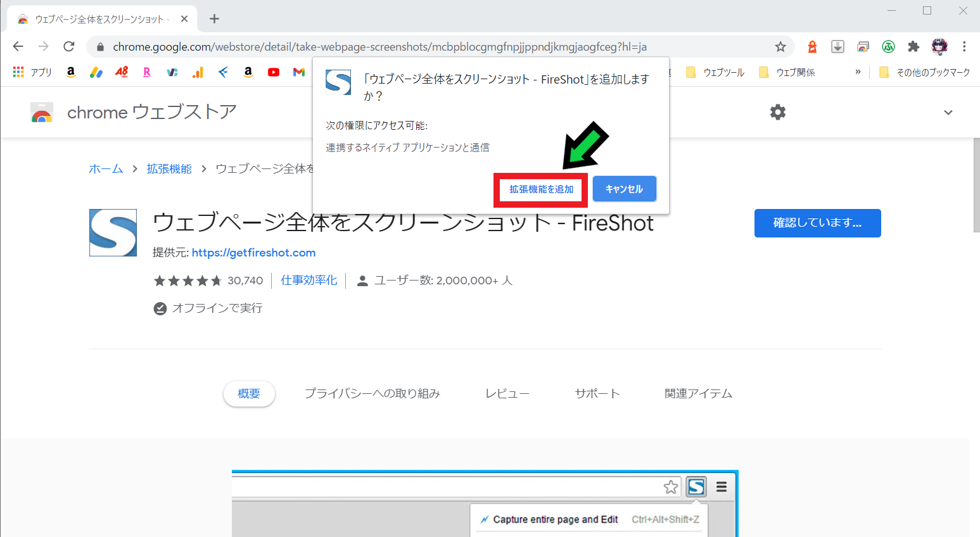980x537 pixels.
Task: Click the ユーザー数: 2,000,000+ 人 text
Action: tap(443, 281)
